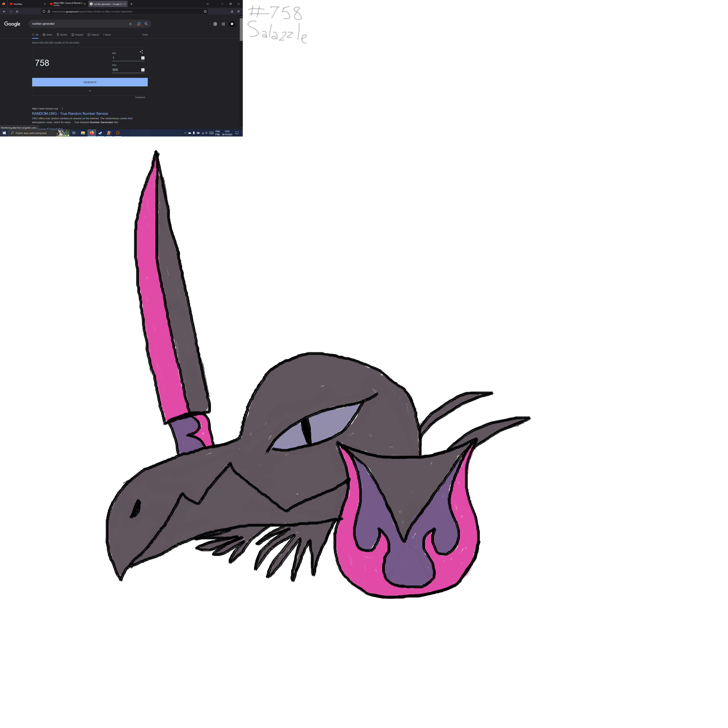Image resolution: width=728 pixels, height=728 pixels.
Task: Bookmark this page with the star icon
Action: [x=205, y=11]
